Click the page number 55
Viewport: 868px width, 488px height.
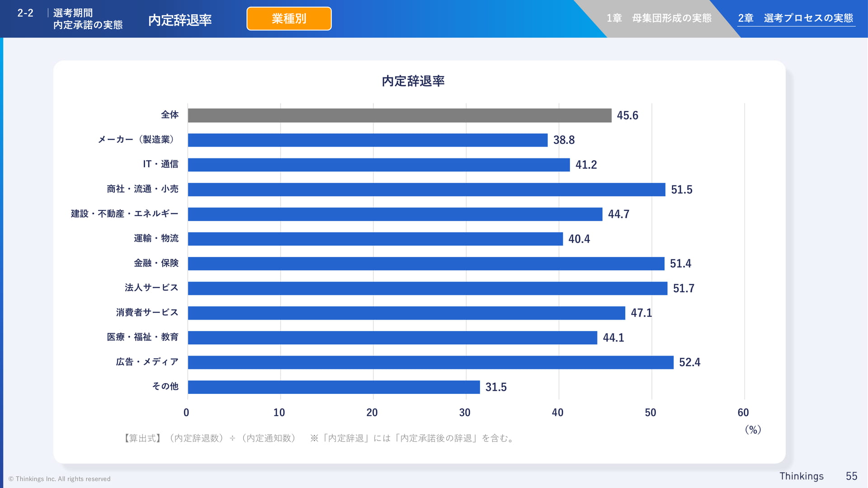click(852, 476)
